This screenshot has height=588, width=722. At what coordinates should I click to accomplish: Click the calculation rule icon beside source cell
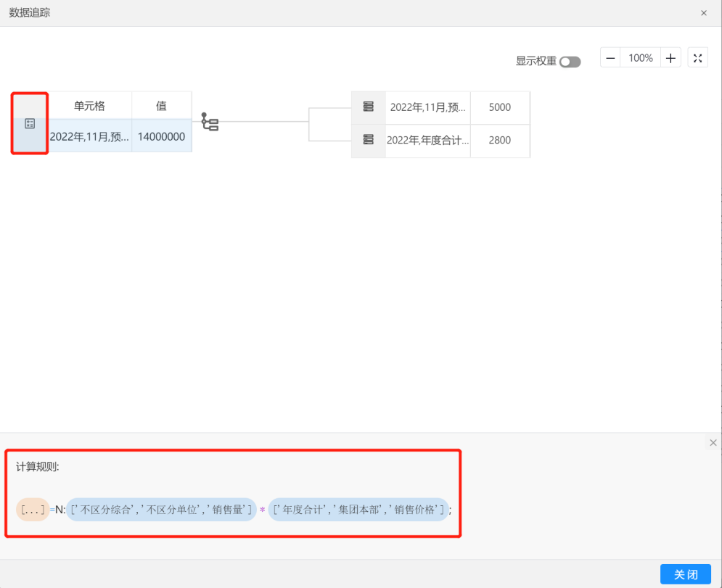coord(30,123)
